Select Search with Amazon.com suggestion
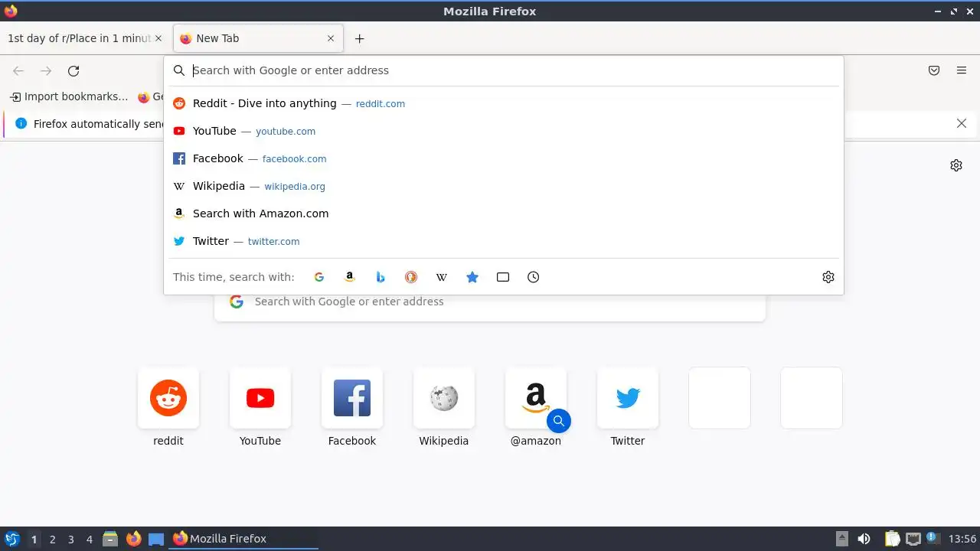 (504, 214)
